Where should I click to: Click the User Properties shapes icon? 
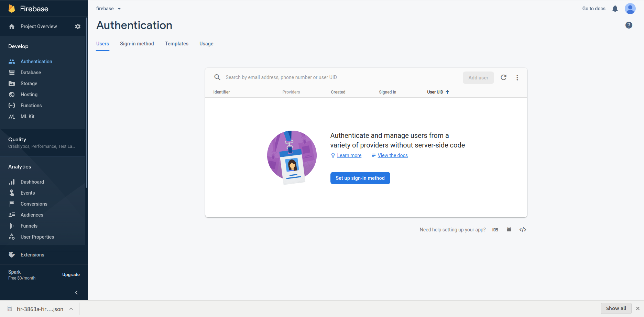pyautogui.click(x=12, y=237)
